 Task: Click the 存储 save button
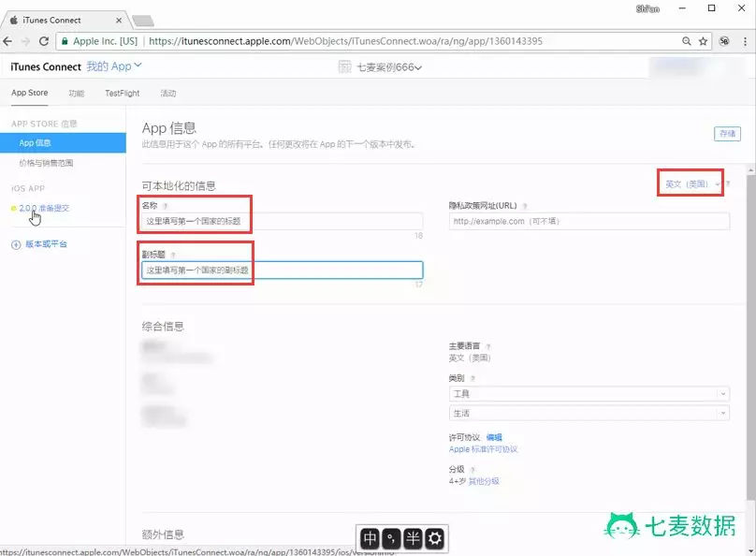coord(726,134)
